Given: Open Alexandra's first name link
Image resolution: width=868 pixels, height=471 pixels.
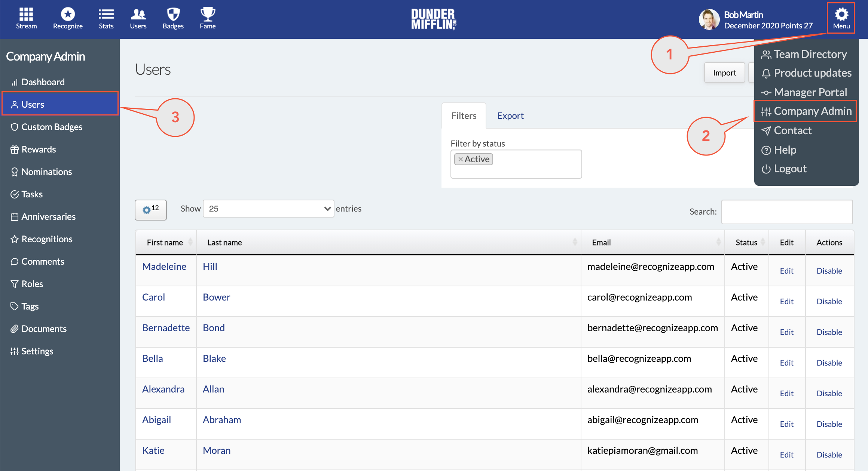Looking at the screenshot, I should 163,389.
